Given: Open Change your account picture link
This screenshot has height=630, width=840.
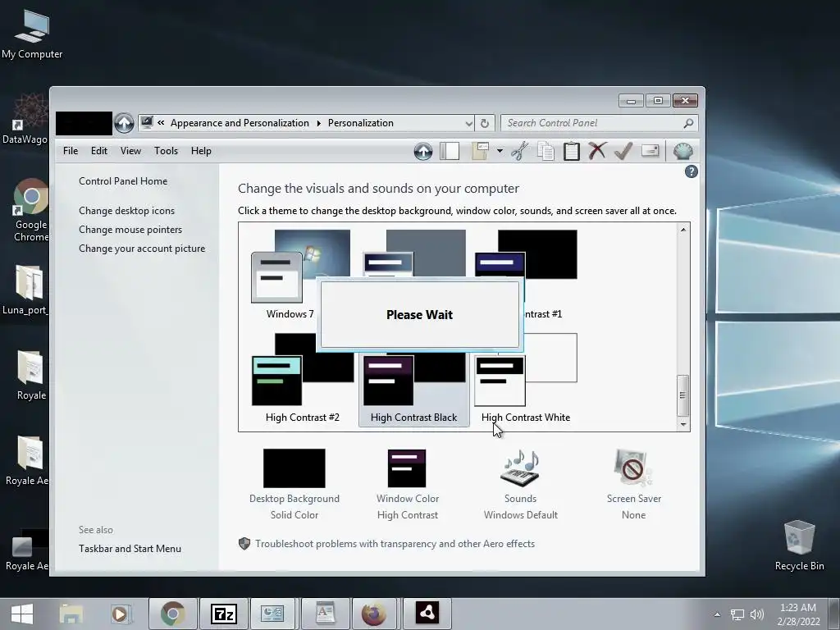Looking at the screenshot, I should pos(142,249).
